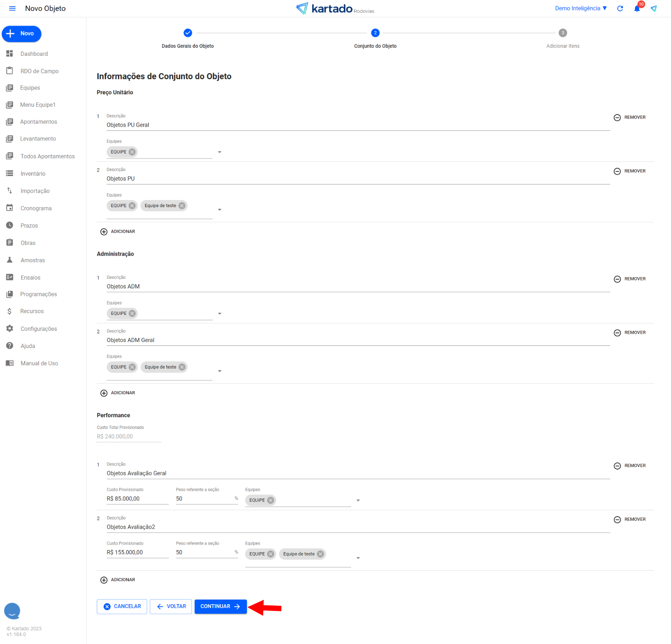Click the Objetos ADM description field
This screenshot has width=671, height=644.
(358, 287)
